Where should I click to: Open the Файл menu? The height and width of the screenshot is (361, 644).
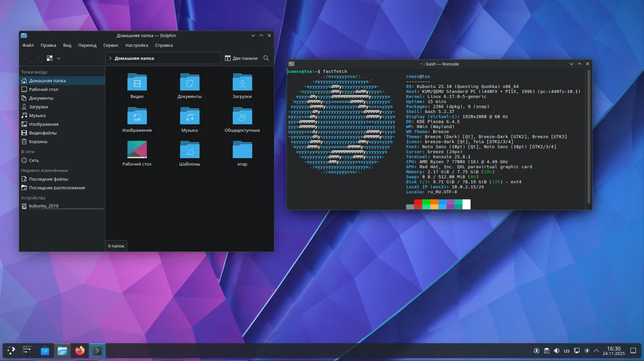(28, 45)
